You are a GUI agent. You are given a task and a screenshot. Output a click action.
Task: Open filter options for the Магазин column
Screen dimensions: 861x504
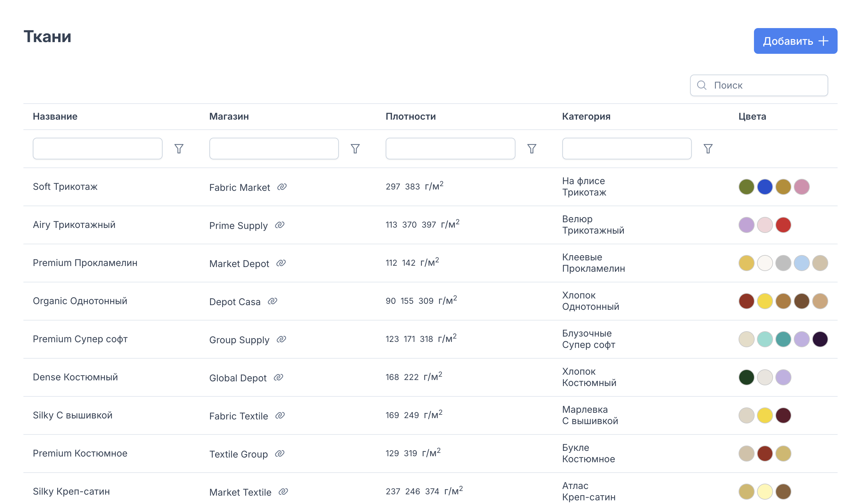(355, 148)
